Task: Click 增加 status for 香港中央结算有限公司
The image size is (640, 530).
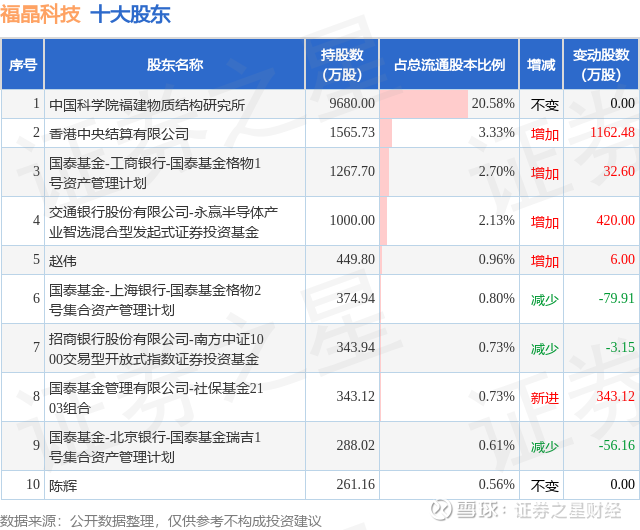Action: point(544,134)
